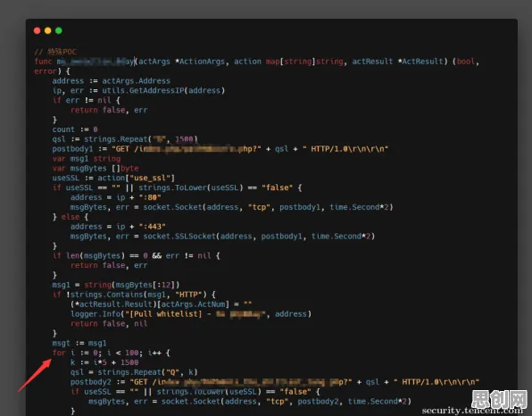Viewport: 532px width, 416px height.
Task: Click the security.tencent.com watermark text
Action: point(472,411)
